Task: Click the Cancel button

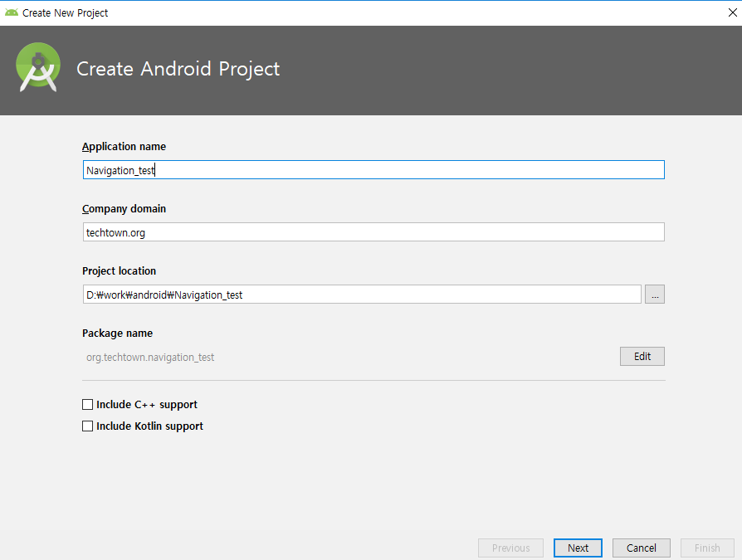Action: (642, 548)
